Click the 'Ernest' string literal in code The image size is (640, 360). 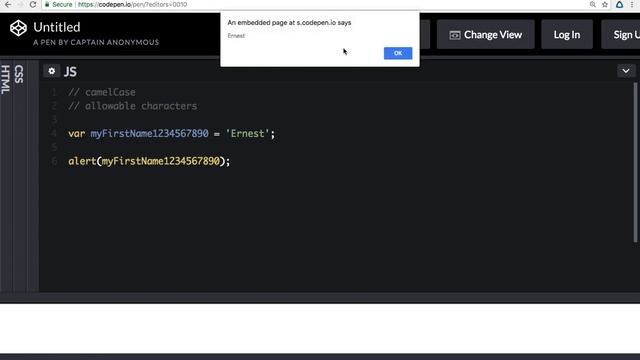coord(247,134)
